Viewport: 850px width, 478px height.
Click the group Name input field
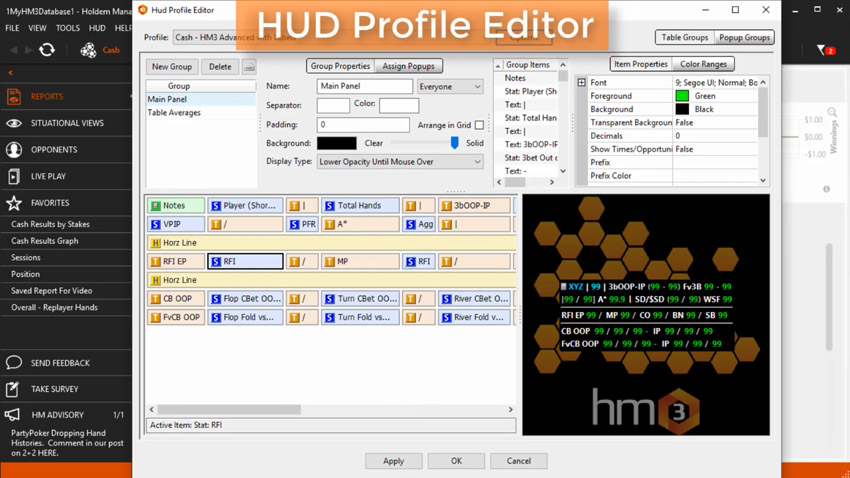pyautogui.click(x=365, y=86)
